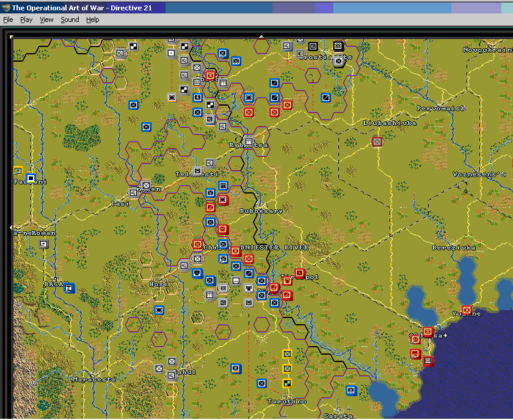Click the Dubossary city label
The width and height of the screenshot is (513, 420).
pyautogui.click(x=261, y=211)
